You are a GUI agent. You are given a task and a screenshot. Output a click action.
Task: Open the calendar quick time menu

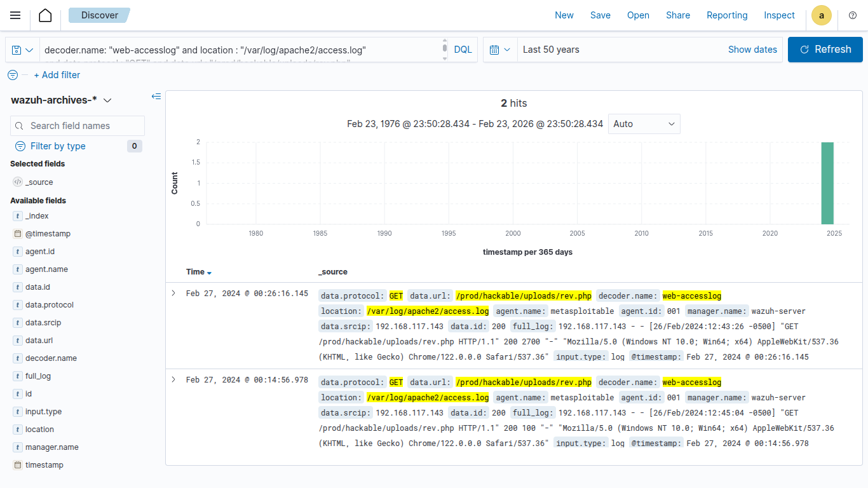[x=500, y=50]
